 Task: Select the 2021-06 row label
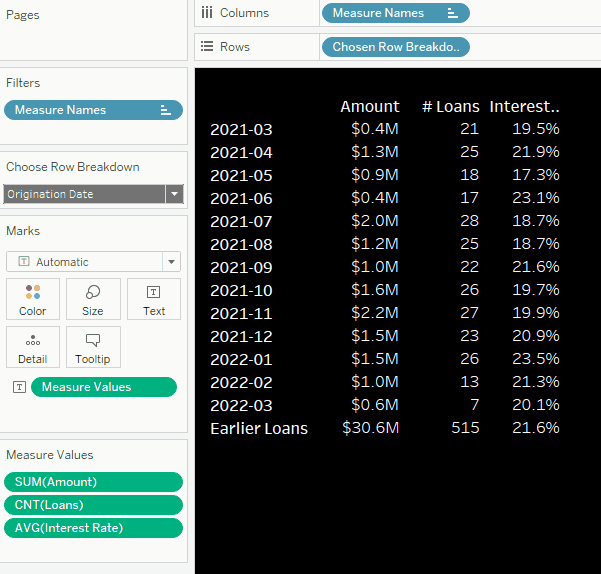241,198
